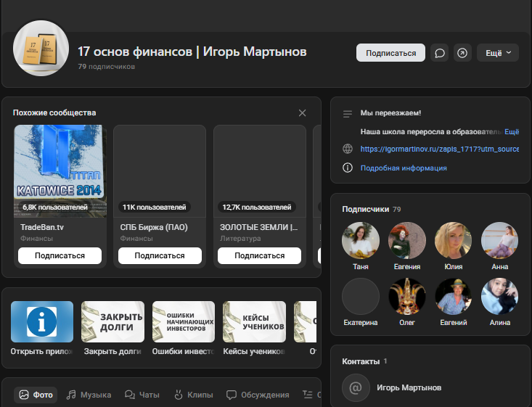The height and width of the screenshot is (407, 532).
Task: Switch to the Клипы tab
Action: tap(193, 395)
